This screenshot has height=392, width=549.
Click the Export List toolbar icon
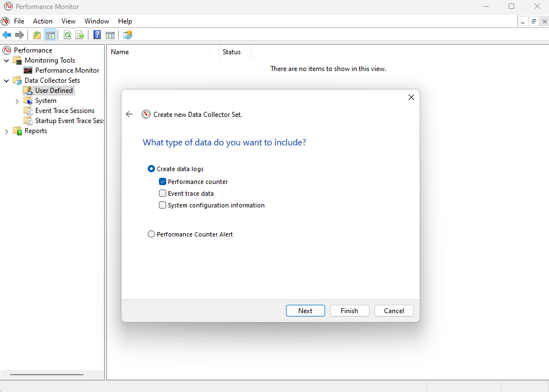[x=80, y=35]
